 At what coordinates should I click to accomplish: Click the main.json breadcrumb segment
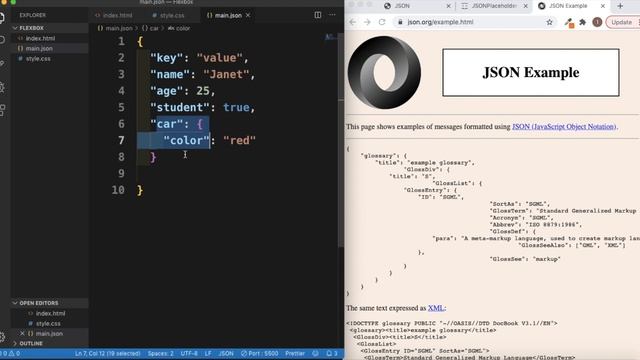(115, 28)
